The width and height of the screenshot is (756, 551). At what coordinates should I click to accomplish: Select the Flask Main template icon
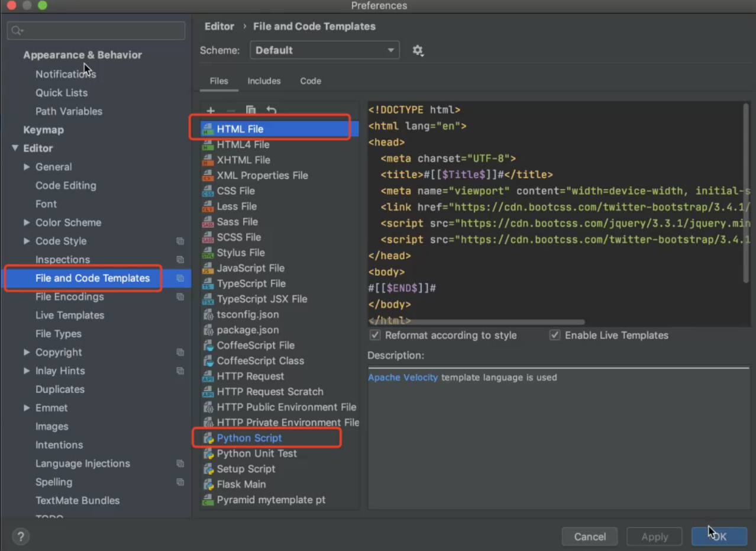pyautogui.click(x=208, y=484)
